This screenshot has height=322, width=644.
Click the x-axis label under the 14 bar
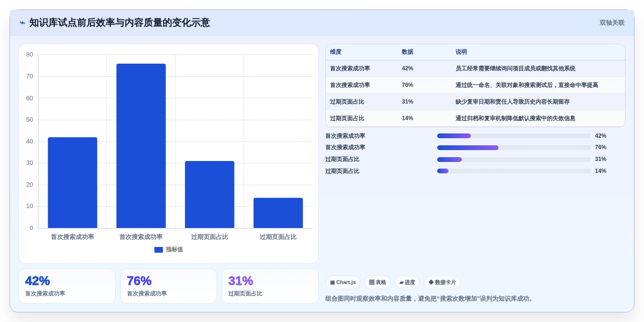[x=278, y=237]
